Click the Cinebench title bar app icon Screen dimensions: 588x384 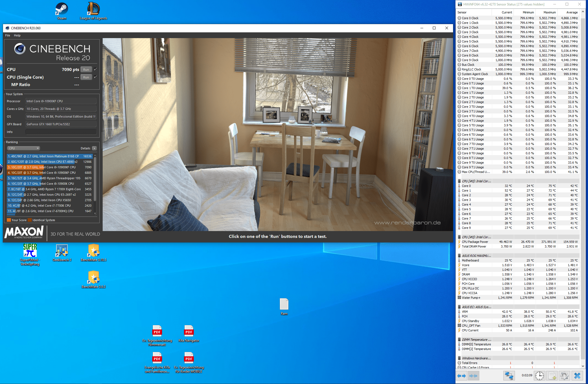click(7, 28)
